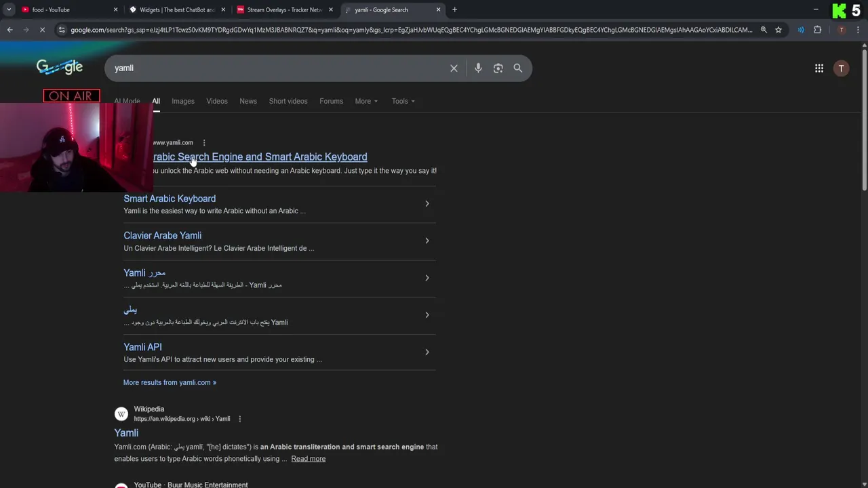Image resolution: width=868 pixels, height=488 pixels.
Task: Open the Wikipedia Yamli result title
Action: [x=126, y=433]
